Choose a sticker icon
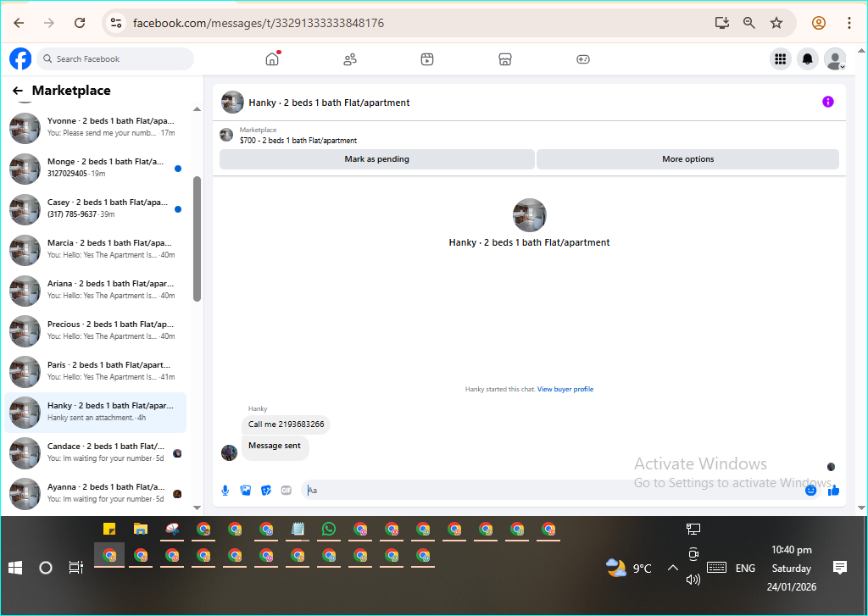The height and width of the screenshot is (616, 868). (266, 491)
